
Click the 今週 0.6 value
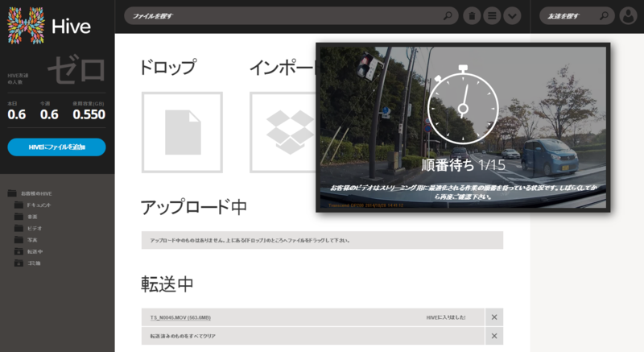click(x=49, y=114)
